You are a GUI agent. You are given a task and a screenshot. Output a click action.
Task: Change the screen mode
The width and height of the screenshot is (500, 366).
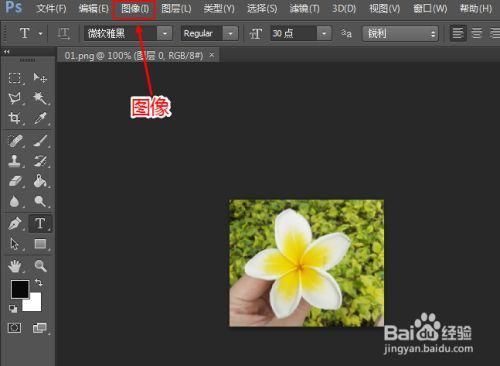(40, 328)
